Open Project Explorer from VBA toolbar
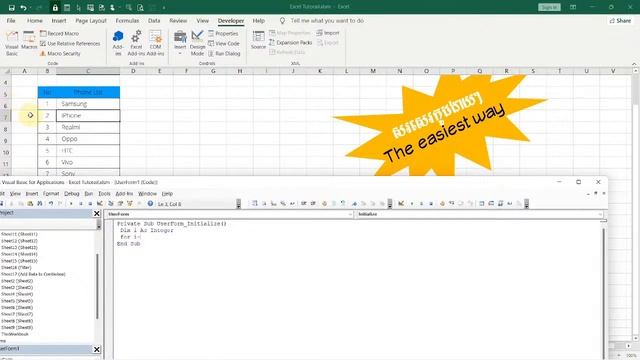The image size is (640, 360). pyautogui.click(x=111, y=203)
